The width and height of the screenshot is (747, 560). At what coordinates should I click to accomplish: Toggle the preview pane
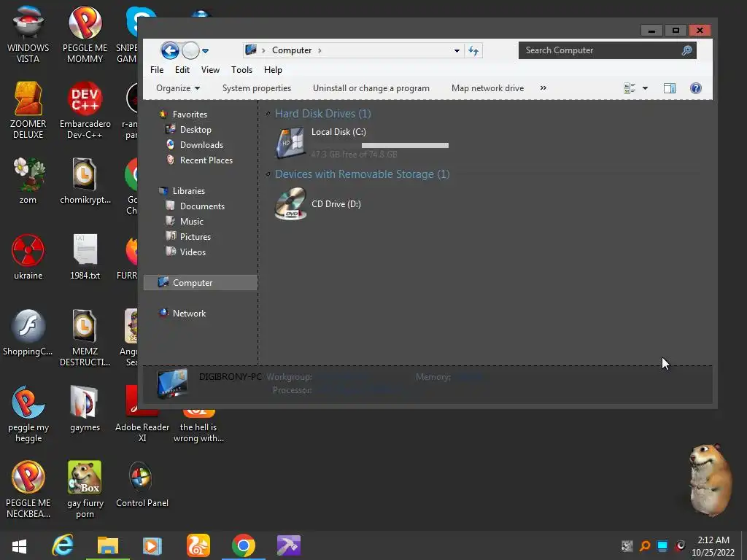670,88
